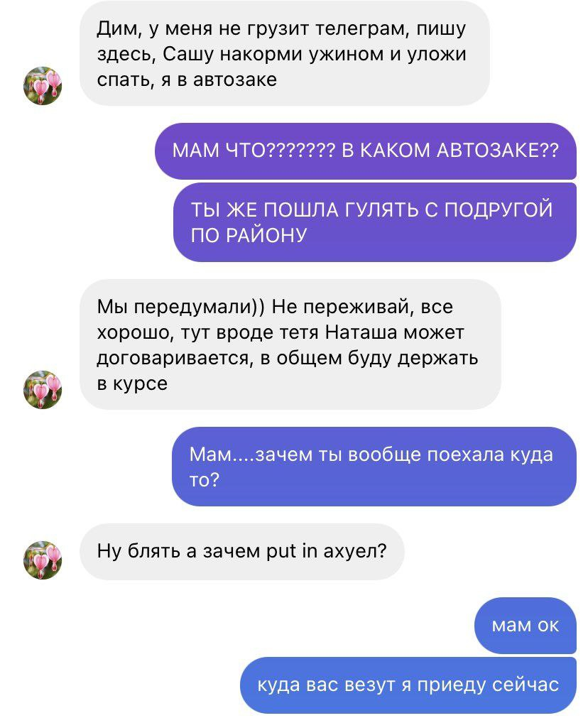The height and width of the screenshot is (718, 588).
Task: Tap the blue bubble куда вас везут
Action: [408, 685]
